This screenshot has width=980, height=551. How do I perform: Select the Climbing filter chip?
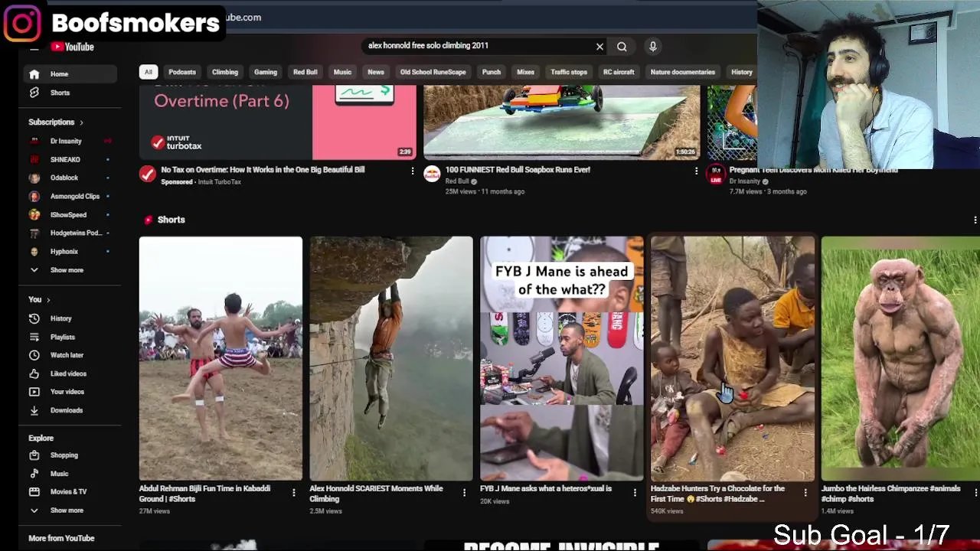225,72
